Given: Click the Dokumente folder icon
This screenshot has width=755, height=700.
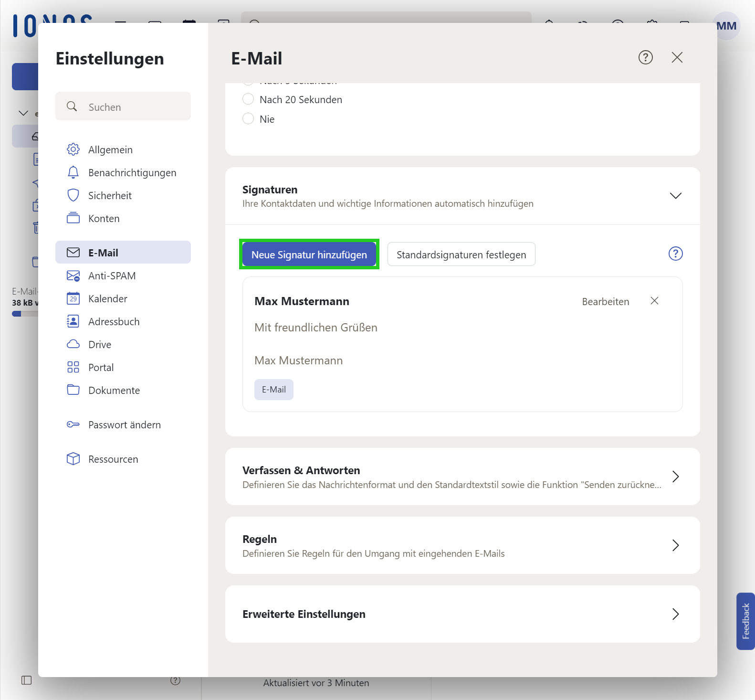Looking at the screenshot, I should click(x=73, y=390).
